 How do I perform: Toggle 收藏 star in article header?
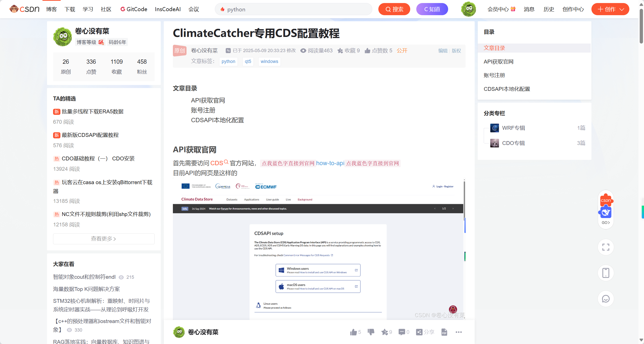[x=340, y=51]
